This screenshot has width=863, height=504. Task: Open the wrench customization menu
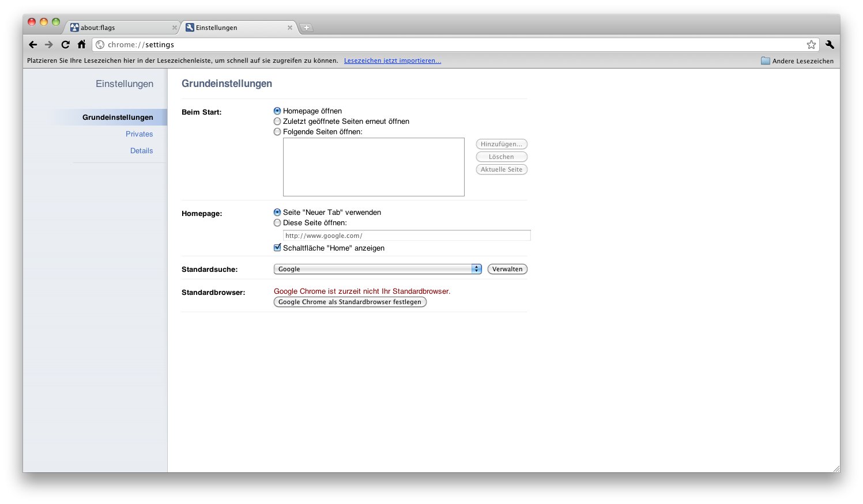pos(829,44)
